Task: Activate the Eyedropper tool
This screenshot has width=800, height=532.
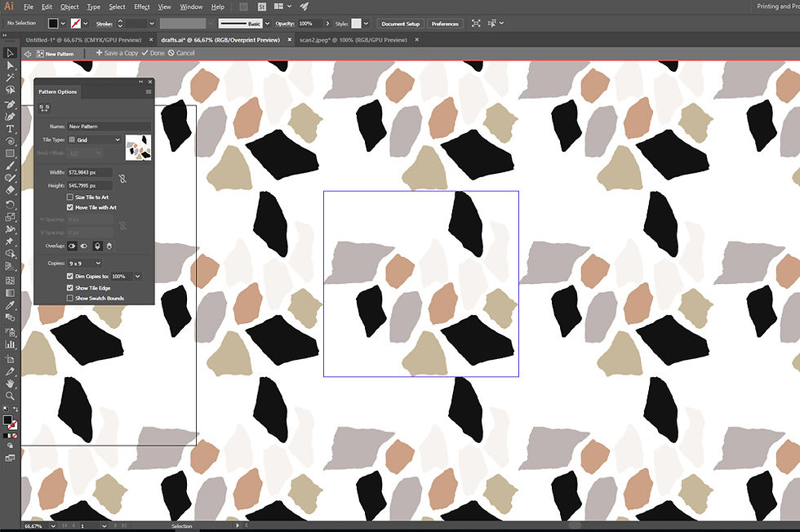Action: pyautogui.click(x=10, y=306)
